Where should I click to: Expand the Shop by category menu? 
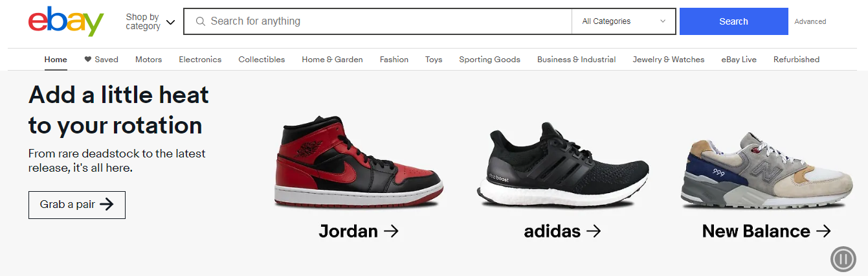pyautogui.click(x=150, y=21)
